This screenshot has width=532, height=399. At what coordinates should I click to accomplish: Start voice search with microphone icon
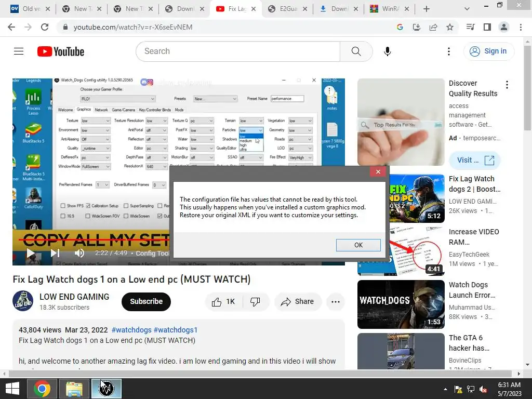(387, 51)
